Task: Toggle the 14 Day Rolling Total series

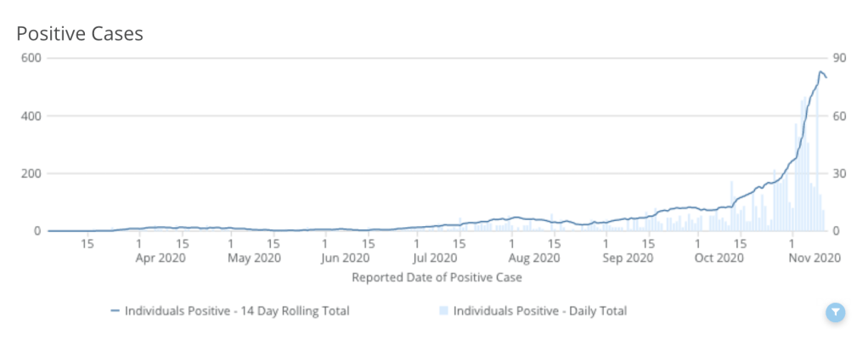Action: tap(237, 311)
